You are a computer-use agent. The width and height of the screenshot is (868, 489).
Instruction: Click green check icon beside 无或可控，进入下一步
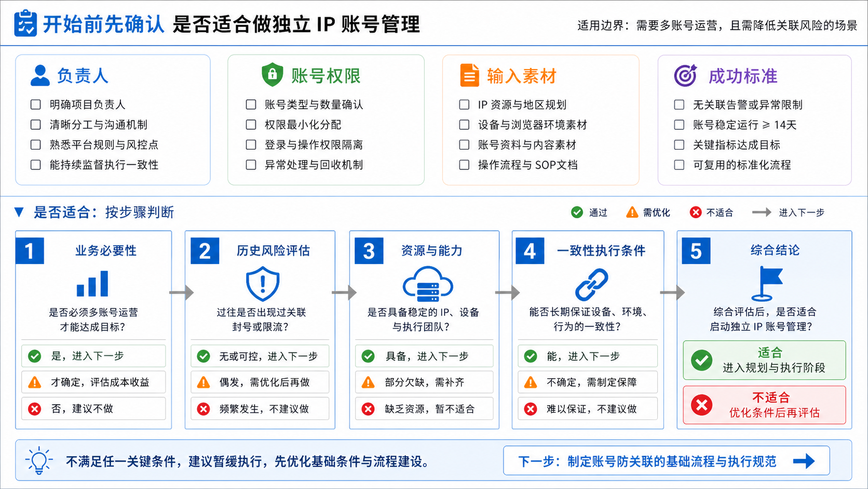coord(204,356)
